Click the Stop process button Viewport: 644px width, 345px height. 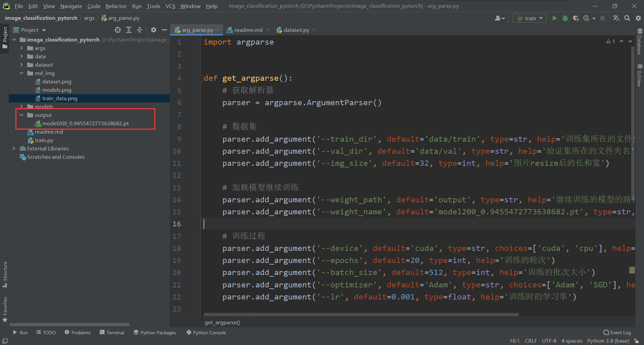coord(602,18)
